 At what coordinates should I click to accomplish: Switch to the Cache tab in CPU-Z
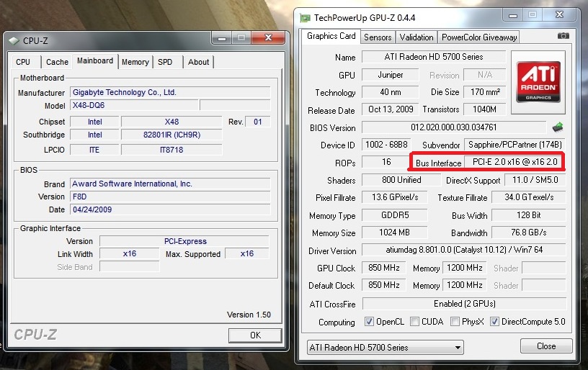[x=57, y=62]
